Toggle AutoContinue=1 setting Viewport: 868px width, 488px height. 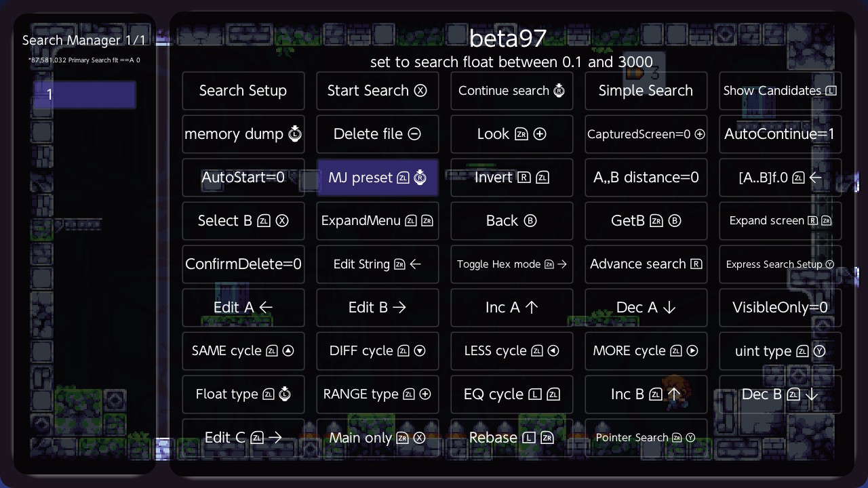click(780, 134)
